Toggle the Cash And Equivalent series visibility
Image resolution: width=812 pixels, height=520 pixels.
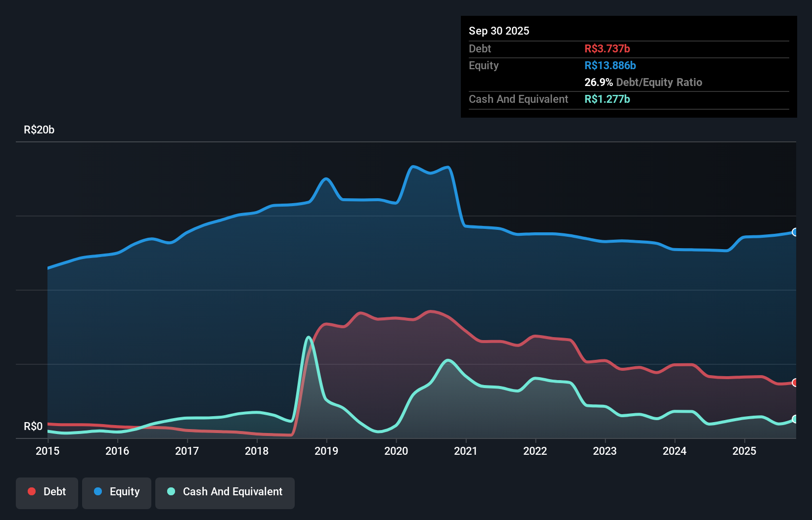(x=225, y=492)
